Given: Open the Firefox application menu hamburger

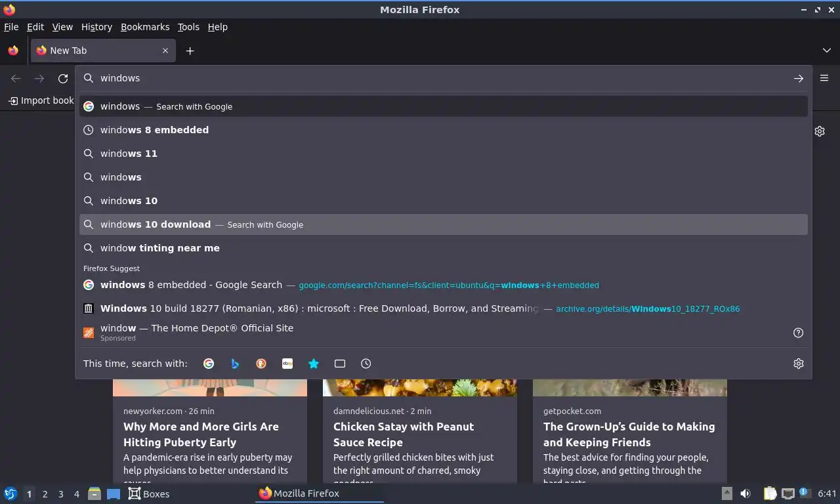Looking at the screenshot, I should tap(824, 78).
